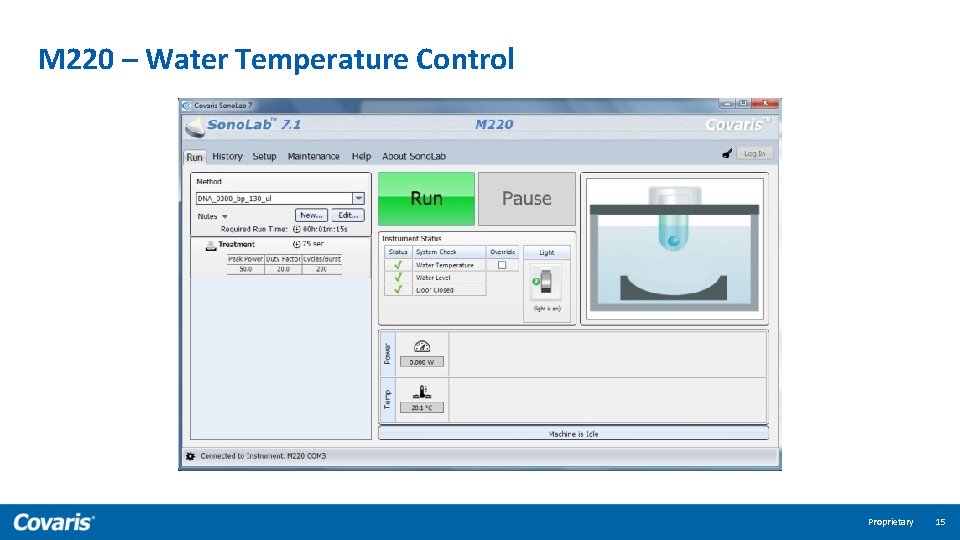Open the About SonoLab tab

(414, 156)
